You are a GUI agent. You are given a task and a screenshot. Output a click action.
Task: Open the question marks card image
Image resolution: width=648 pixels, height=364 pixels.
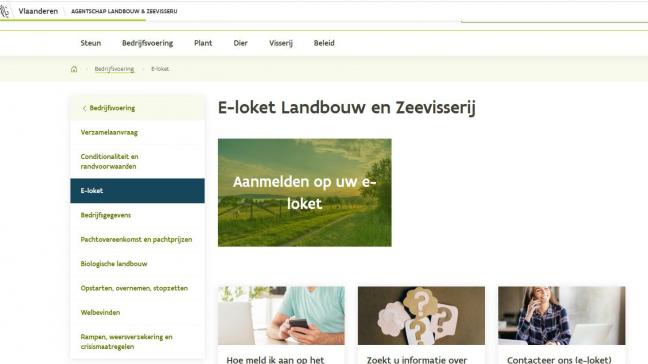[x=421, y=316]
